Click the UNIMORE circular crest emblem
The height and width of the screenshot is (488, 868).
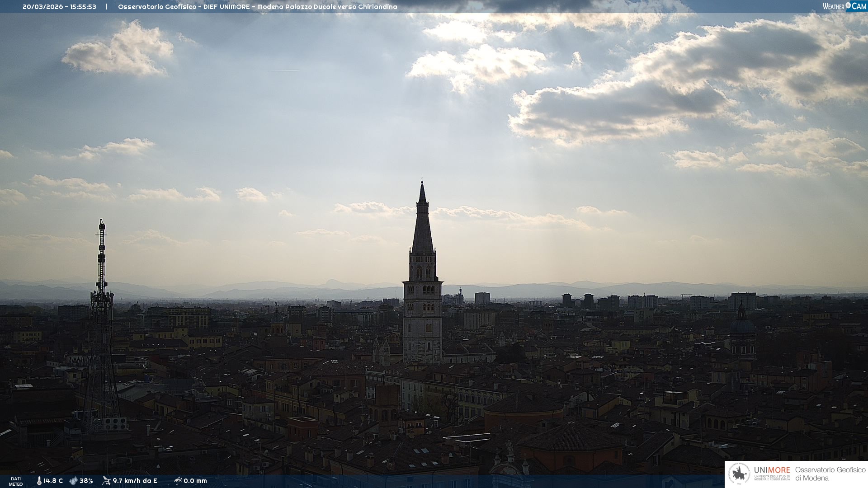coord(739,474)
